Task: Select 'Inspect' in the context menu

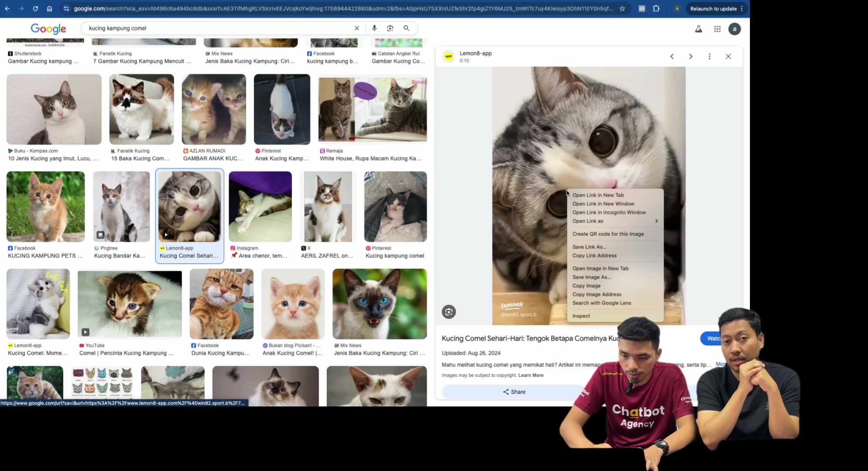Action: [x=615, y=316]
